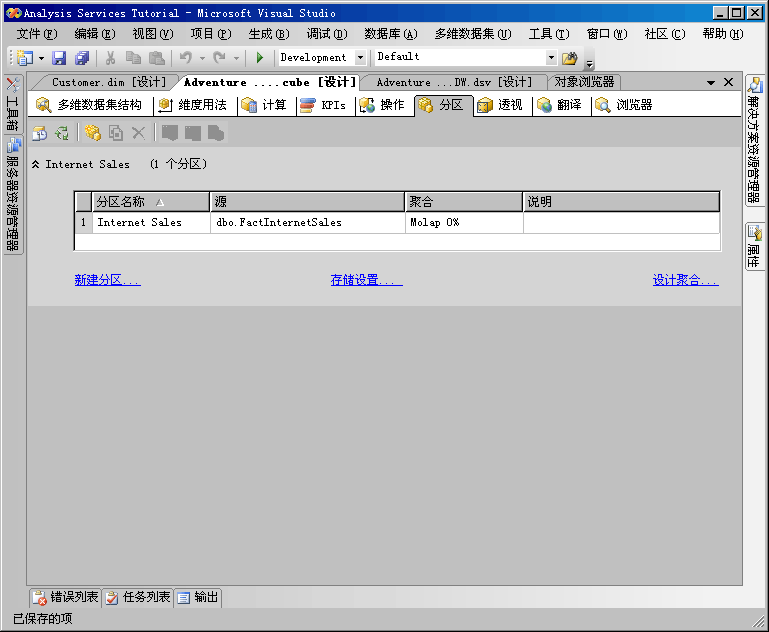The image size is (769, 632).
Task: Open toolbar options overflow arrow
Action: [x=590, y=64]
